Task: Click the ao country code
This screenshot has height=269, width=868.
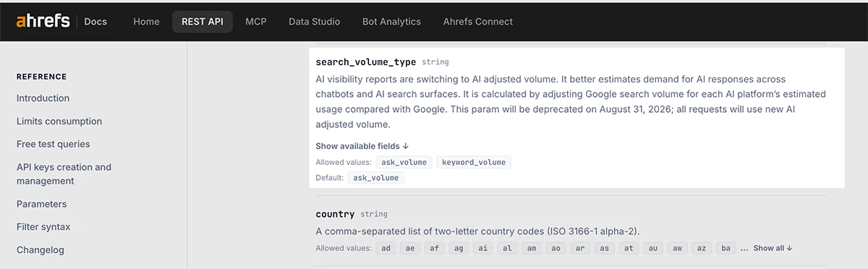Action: (x=556, y=248)
